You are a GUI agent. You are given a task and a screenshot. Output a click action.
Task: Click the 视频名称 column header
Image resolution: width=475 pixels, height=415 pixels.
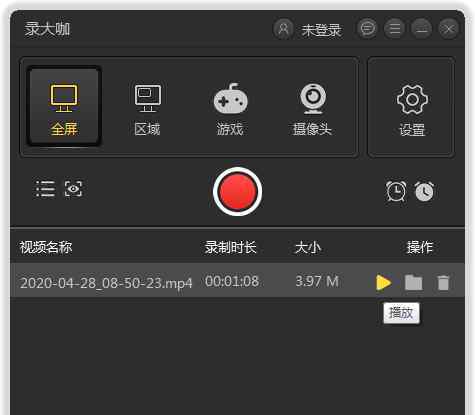click(46, 247)
